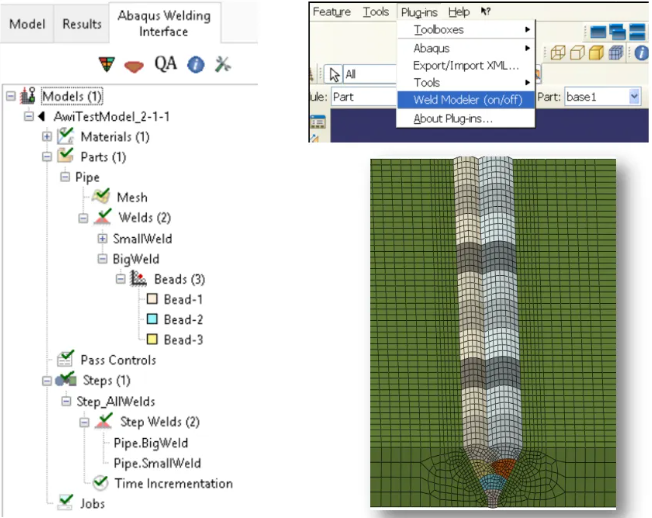Screen dimensions: 652x518
Task: Click the tile windows icon
Action: pos(637,32)
